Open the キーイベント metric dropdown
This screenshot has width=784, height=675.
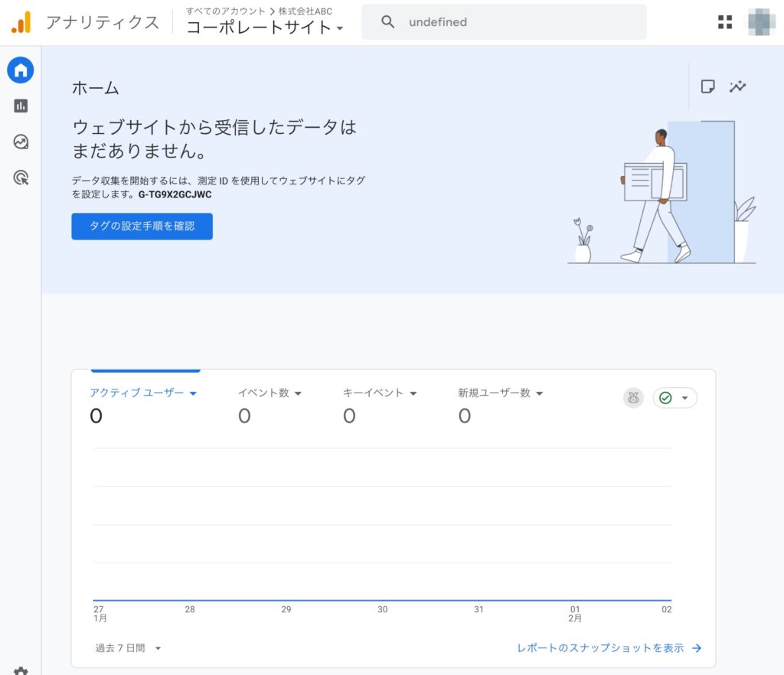click(380, 393)
